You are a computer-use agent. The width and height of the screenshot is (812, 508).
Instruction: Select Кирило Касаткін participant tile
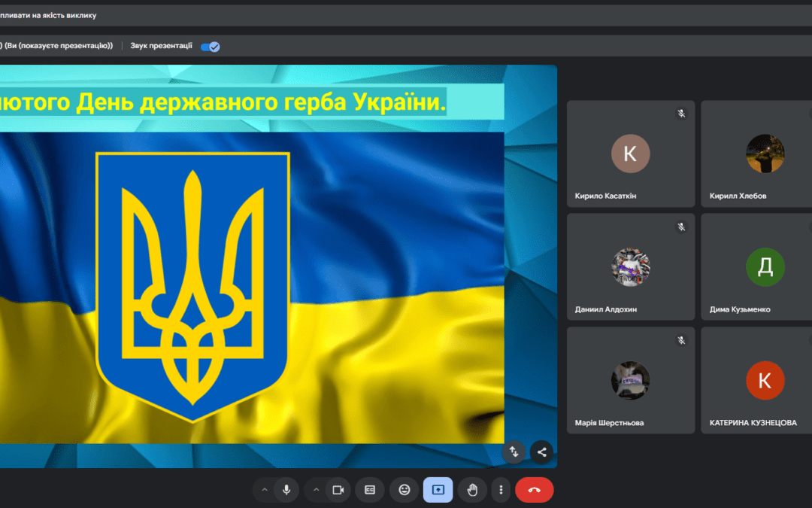[631, 154]
